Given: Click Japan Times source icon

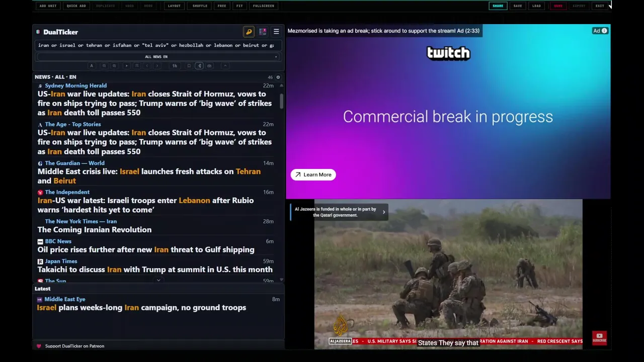Looking at the screenshot, I should (40, 261).
